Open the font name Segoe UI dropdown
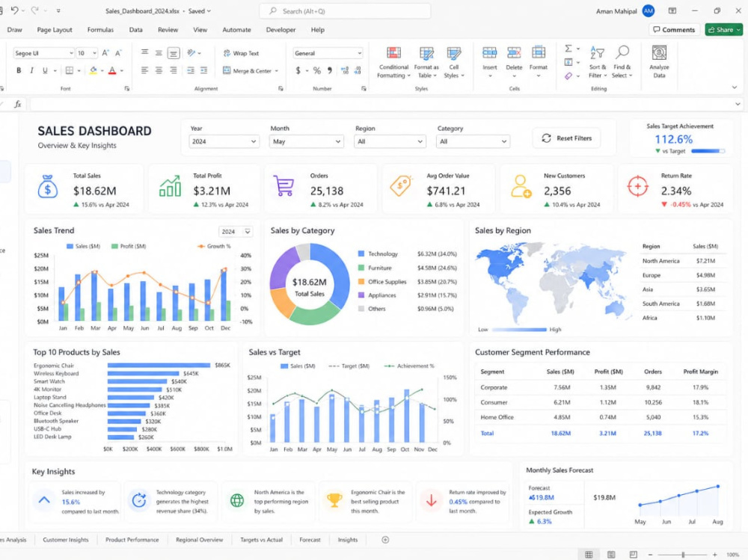Viewport: 748px width, 560px height. click(x=71, y=53)
